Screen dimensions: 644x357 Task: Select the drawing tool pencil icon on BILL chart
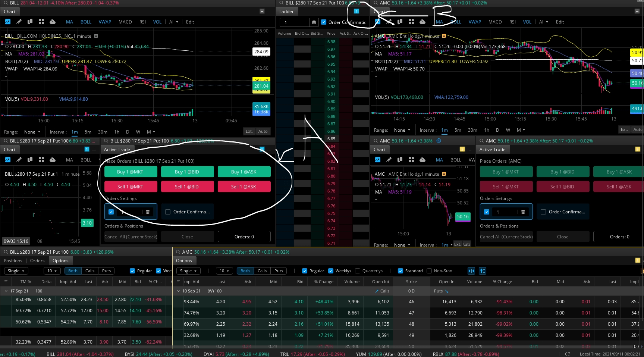pos(19,22)
